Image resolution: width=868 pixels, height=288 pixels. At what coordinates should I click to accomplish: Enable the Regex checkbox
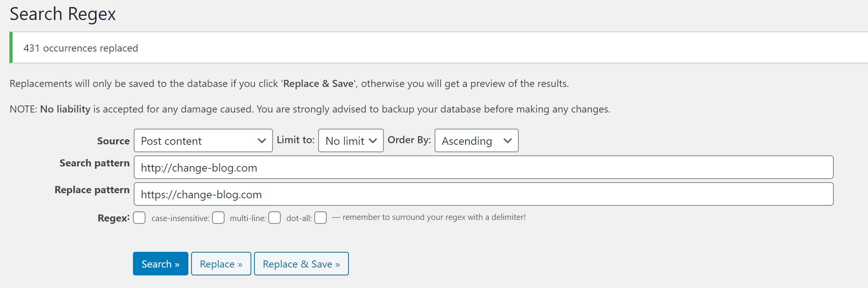[x=139, y=218]
